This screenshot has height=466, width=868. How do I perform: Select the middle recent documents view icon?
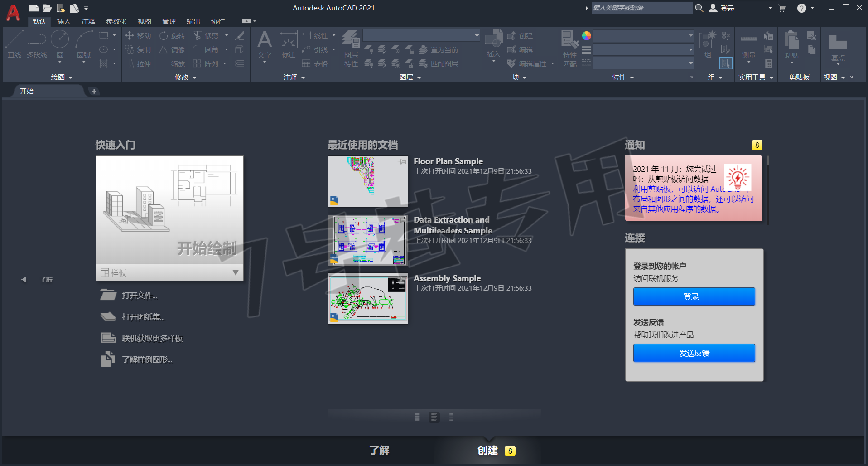[x=434, y=417]
